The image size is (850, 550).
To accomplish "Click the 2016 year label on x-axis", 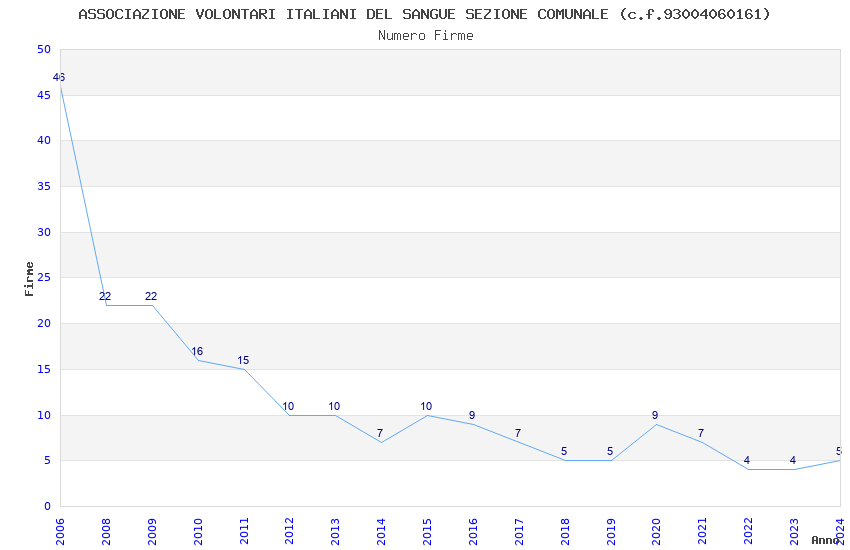I will (473, 531).
